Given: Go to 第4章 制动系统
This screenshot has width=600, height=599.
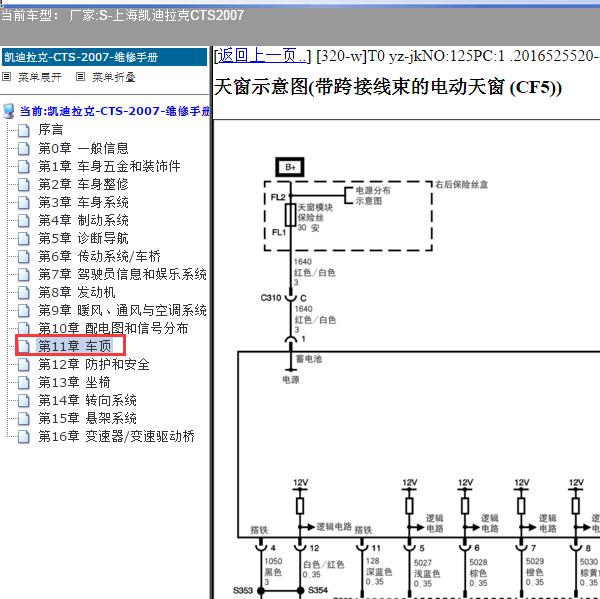Looking at the screenshot, I should 83,220.
